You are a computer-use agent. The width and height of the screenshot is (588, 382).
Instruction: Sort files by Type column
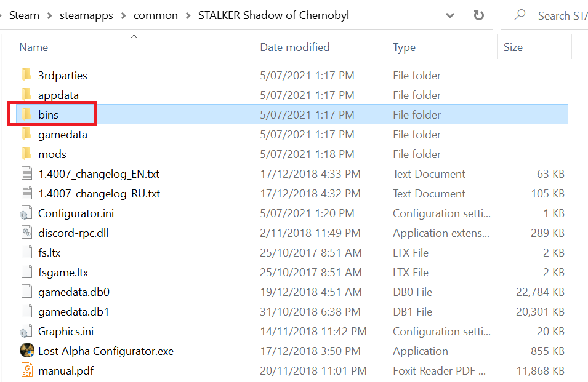[x=404, y=47]
